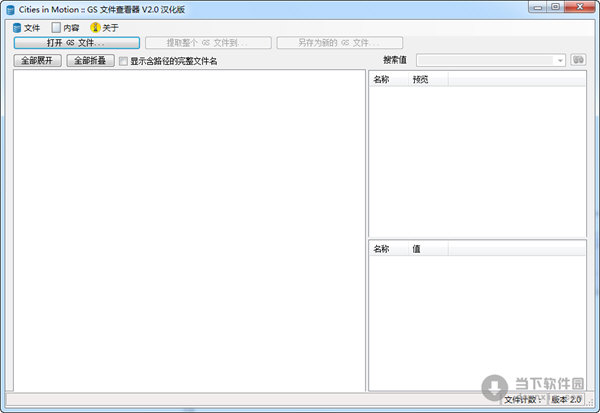Click the disabled 提取整个 GS 文件到 button

209,43
